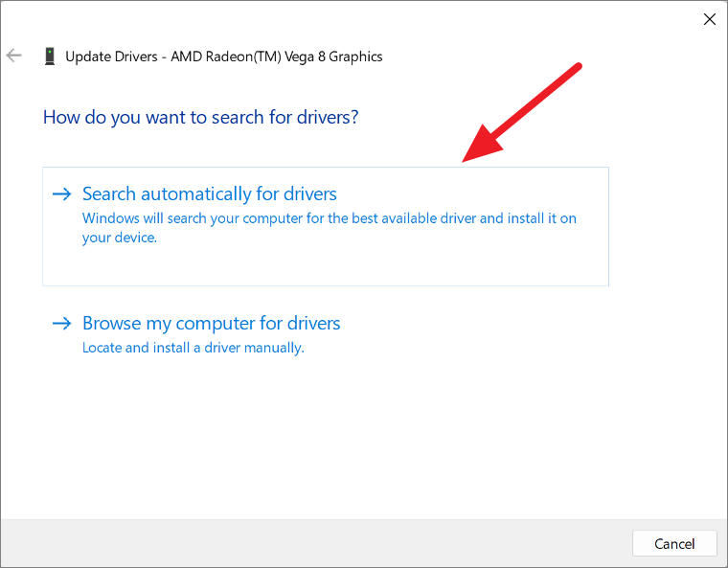The height and width of the screenshot is (568, 728).
Task: Choose Search automatically for drivers
Action: [326, 226]
